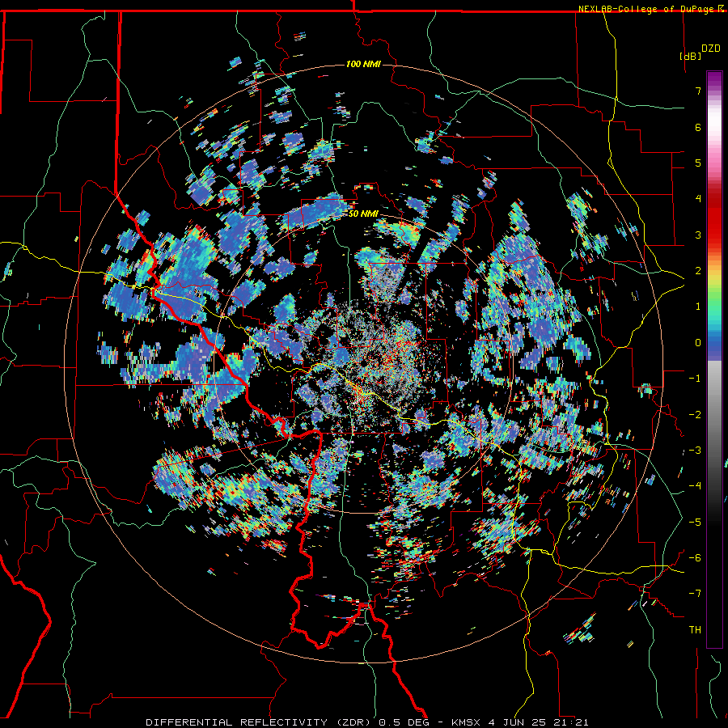Image resolution: width=728 pixels, height=728 pixels.
Task: Click the "100 NMI" range ring label
Action: coord(363,64)
